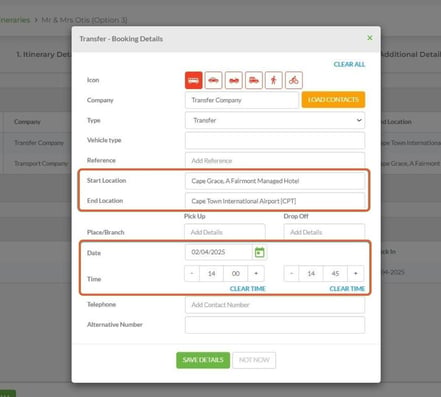Open the Type dropdown
The image size is (441, 397).
275,120
